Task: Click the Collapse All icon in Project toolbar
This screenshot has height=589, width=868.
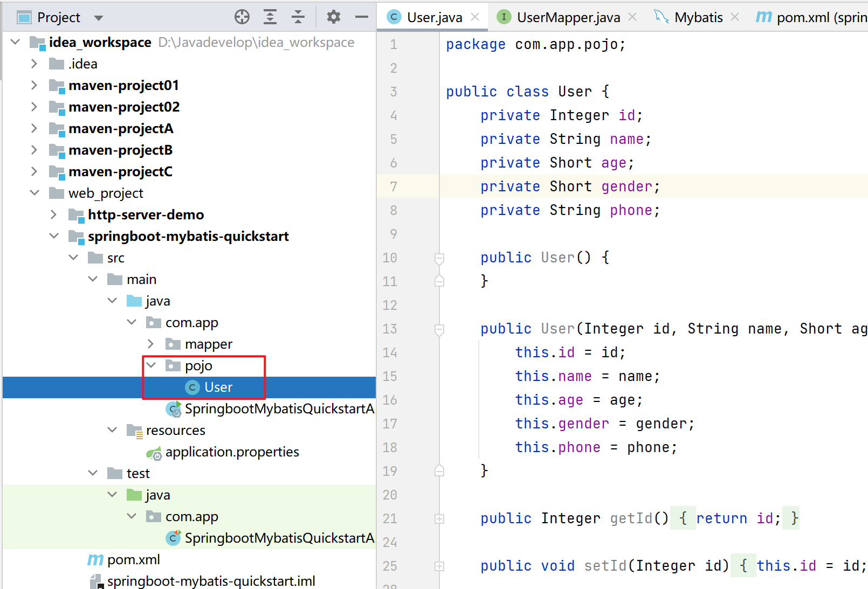Action: coord(298,17)
